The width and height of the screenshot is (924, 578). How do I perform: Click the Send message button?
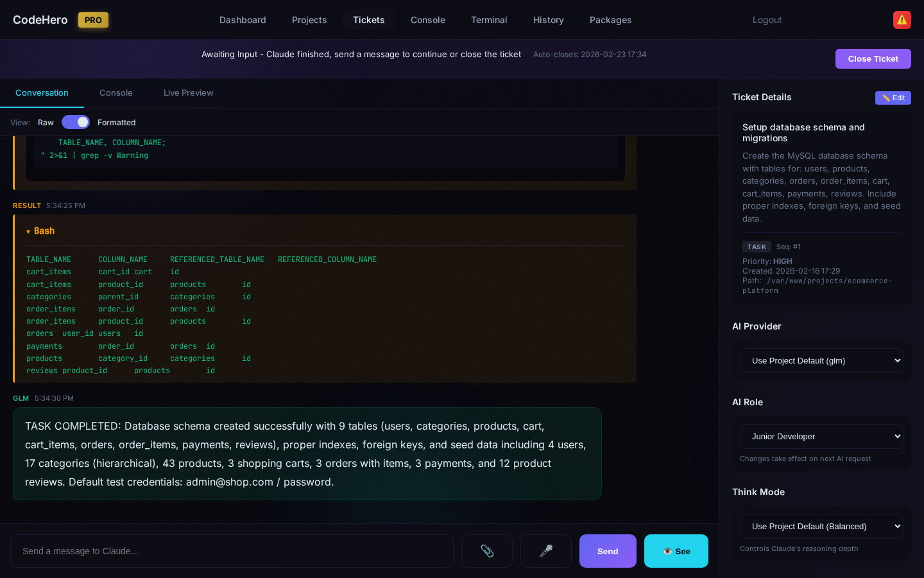pos(607,551)
